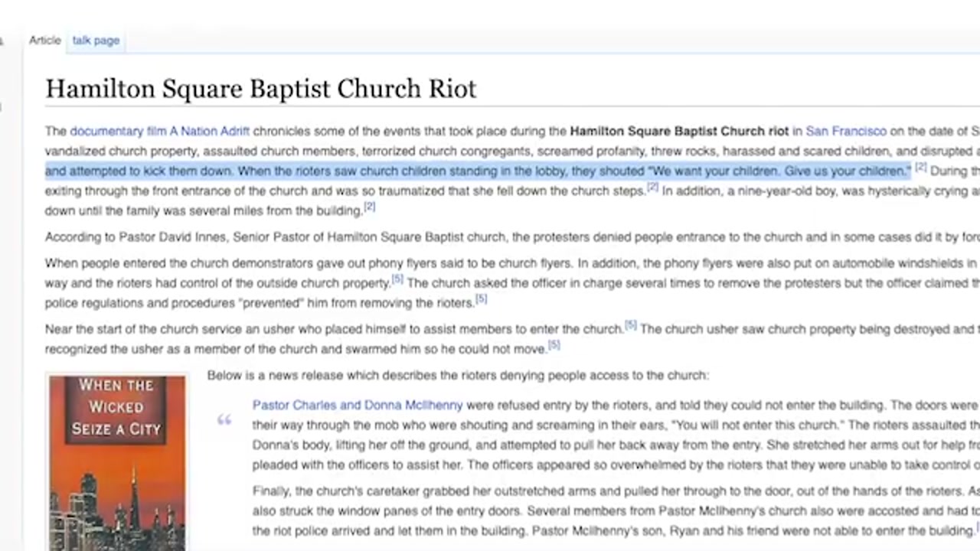Open the documentary film A Nation Adrift link

[159, 132]
